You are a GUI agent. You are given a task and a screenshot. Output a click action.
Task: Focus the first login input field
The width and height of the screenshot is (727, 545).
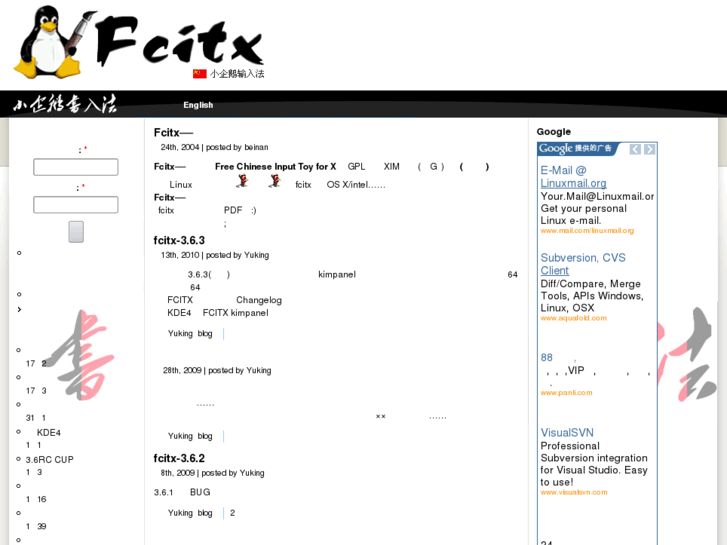[x=76, y=167]
